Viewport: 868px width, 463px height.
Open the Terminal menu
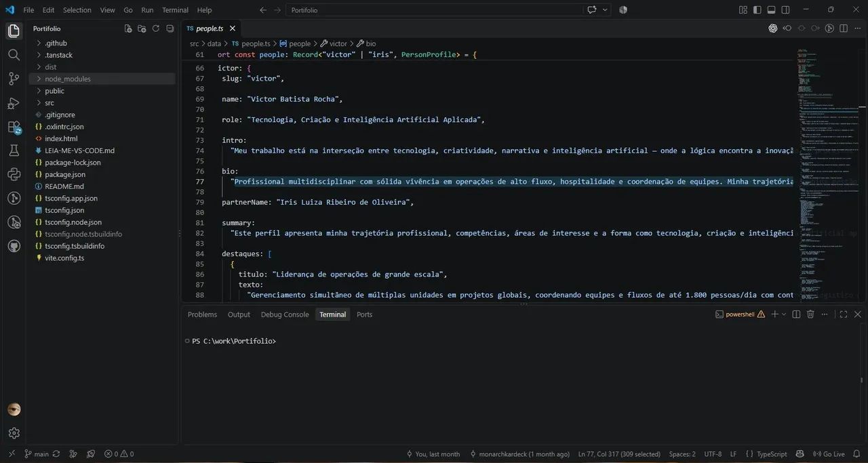[175, 10]
